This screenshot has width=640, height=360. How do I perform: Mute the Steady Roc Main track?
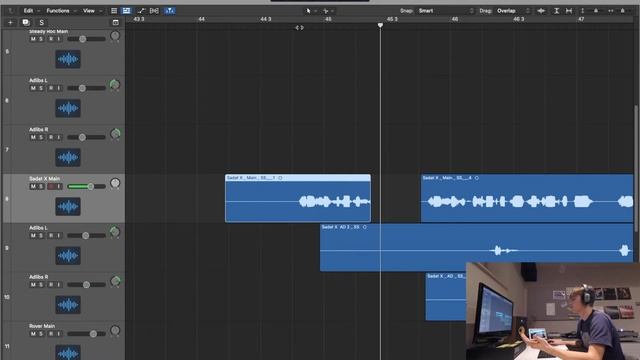33,39
